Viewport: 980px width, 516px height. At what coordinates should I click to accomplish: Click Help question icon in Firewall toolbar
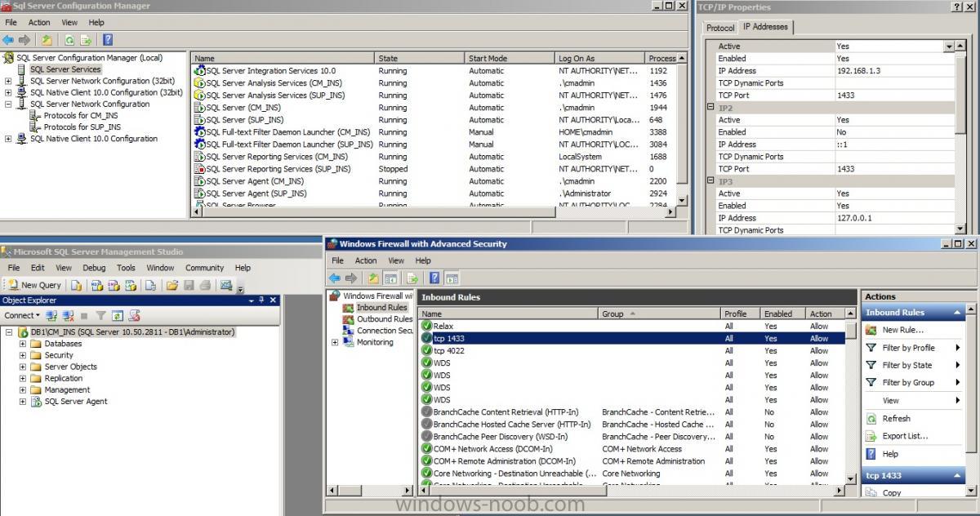click(x=434, y=278)
